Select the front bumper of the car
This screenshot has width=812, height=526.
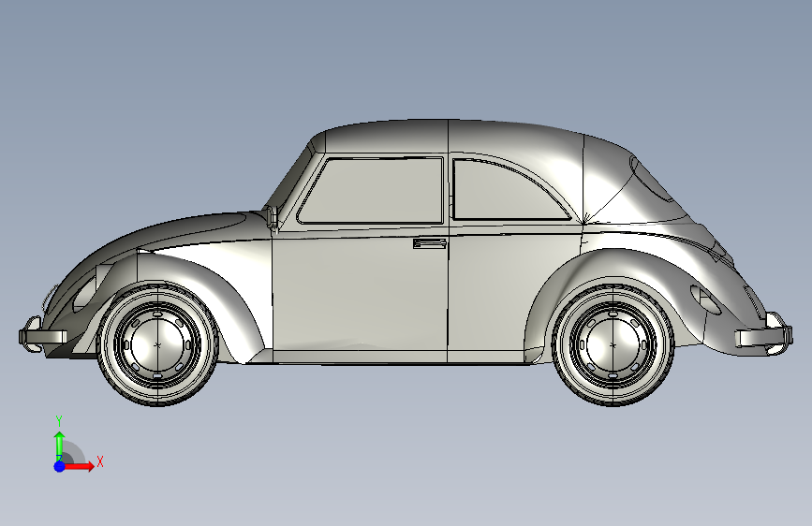tap(42, 335)
